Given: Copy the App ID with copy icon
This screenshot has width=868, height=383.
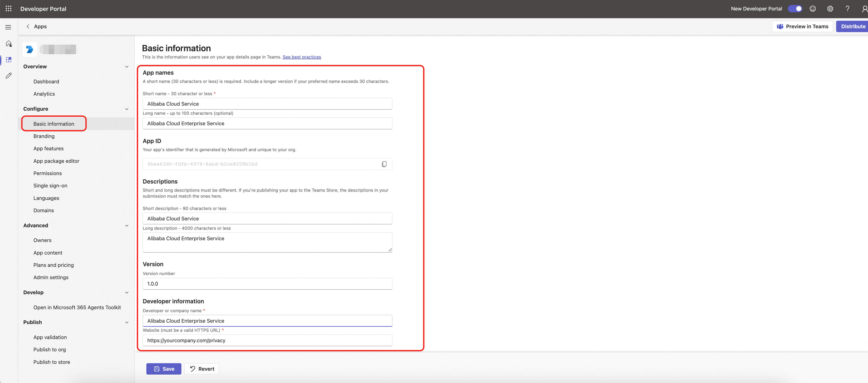Looking at the screenshot, I should (384, 164).
